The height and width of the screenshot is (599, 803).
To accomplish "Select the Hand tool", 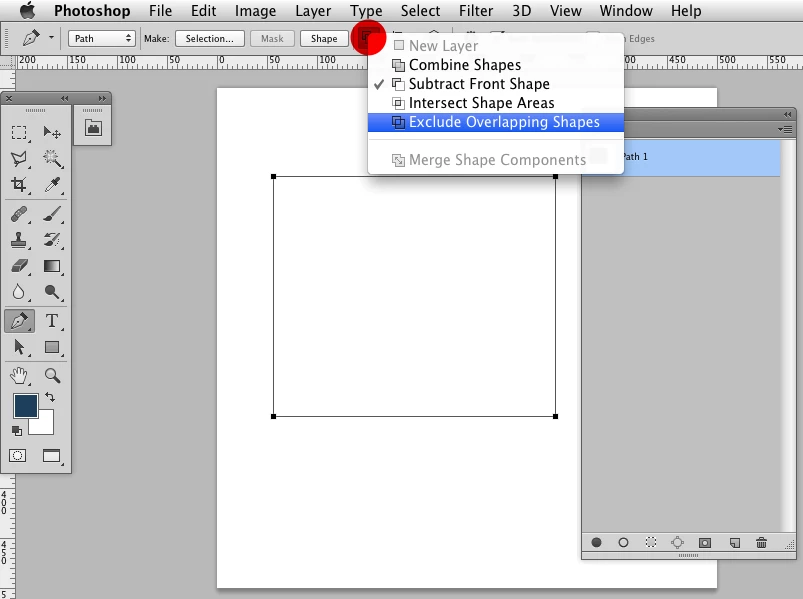I will pos(19,376).
